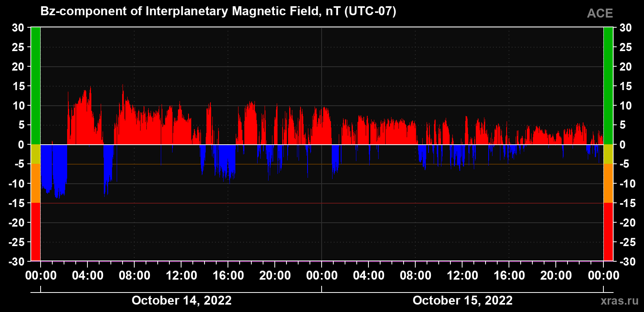This screenshot has width=644, height=312.
Task: Click the 04:00 time label for October 14
Action: coord(88,275)
